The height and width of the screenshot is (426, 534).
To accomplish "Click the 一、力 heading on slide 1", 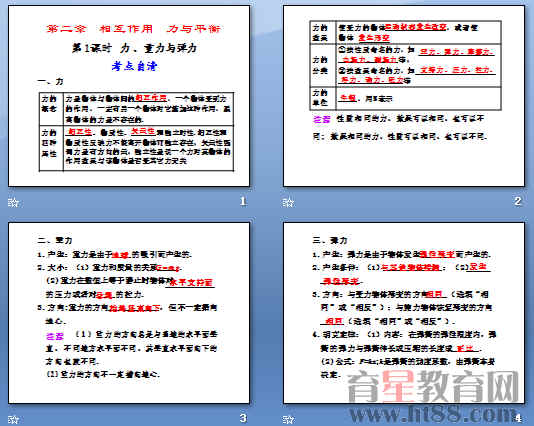I will coord(50,82).
